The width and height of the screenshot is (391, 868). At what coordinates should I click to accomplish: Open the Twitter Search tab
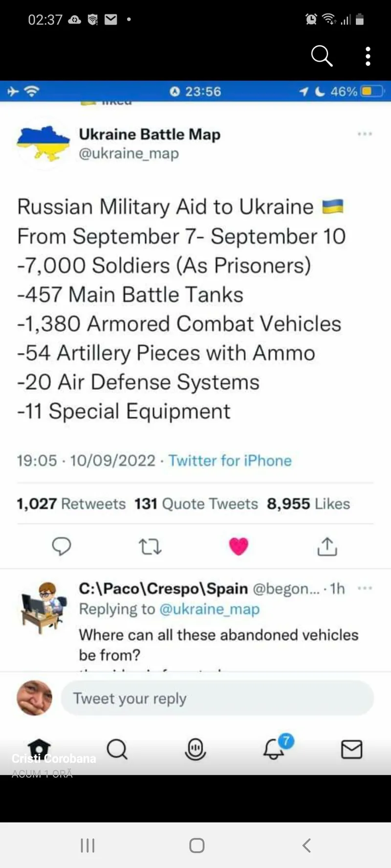pos(117,748)
